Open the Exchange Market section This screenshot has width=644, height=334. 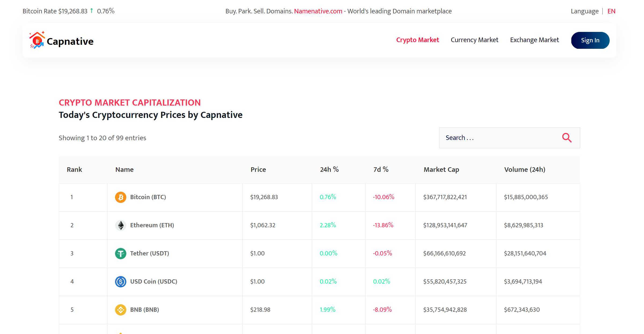pyautogui.click(x=534, y=40)
